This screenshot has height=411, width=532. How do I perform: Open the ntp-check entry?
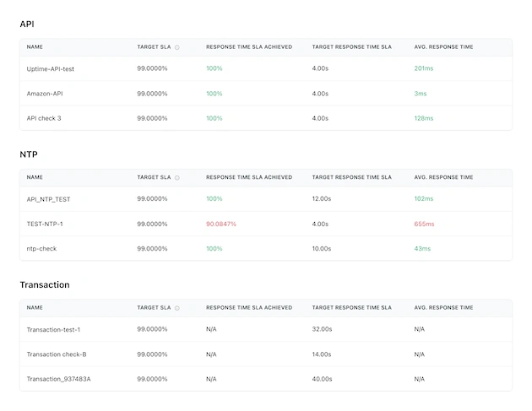tap(42, 249)
